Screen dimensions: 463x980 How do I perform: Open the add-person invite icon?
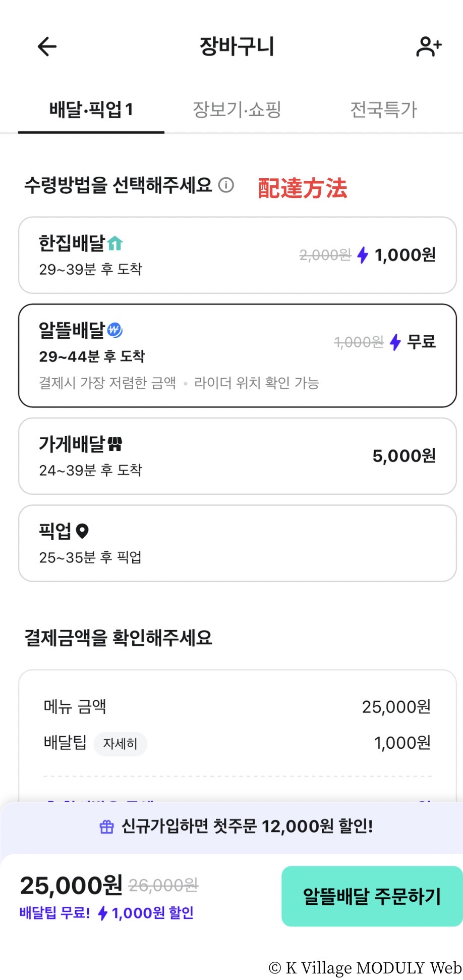point(428,47)
